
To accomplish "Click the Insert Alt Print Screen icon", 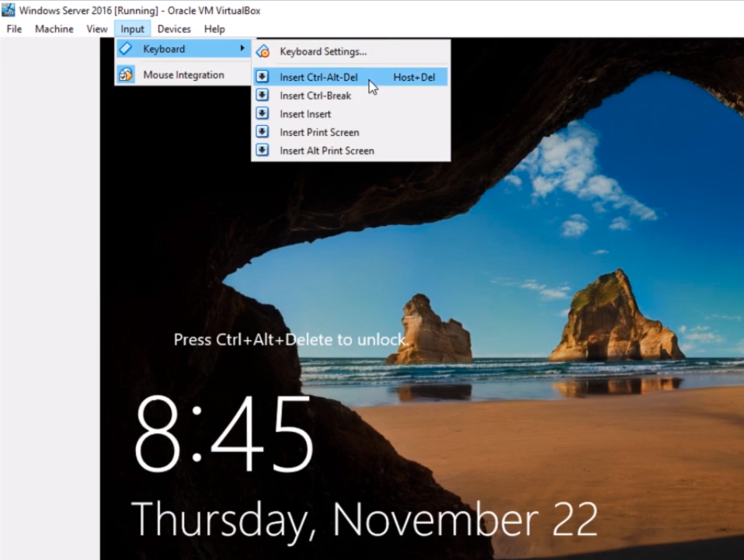I will [x=262, y=151].
